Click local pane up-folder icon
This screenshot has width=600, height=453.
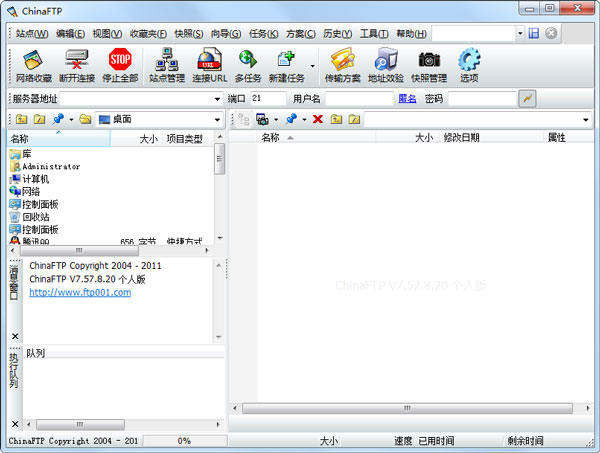(21, 119)
